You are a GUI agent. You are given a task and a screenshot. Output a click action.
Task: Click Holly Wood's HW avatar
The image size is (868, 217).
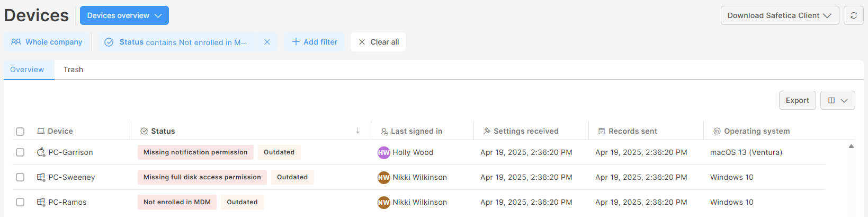coord(384,152)
